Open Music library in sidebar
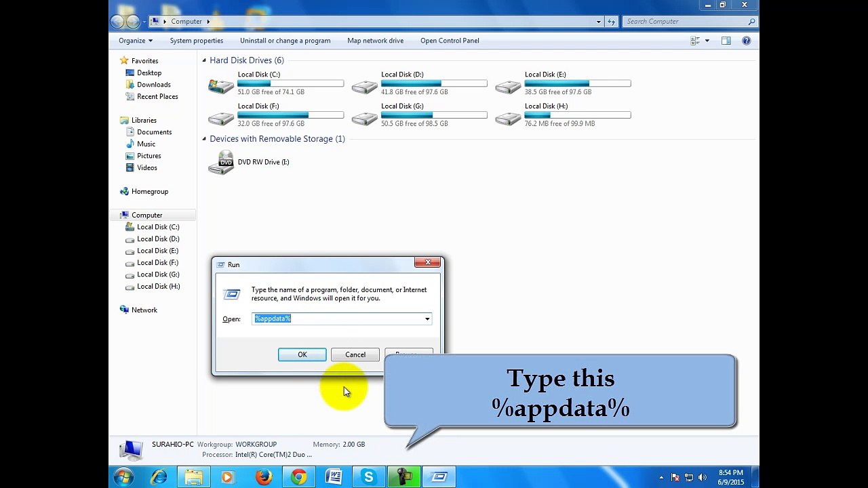This screenshot has width=868, height=488. coord(146,144)
